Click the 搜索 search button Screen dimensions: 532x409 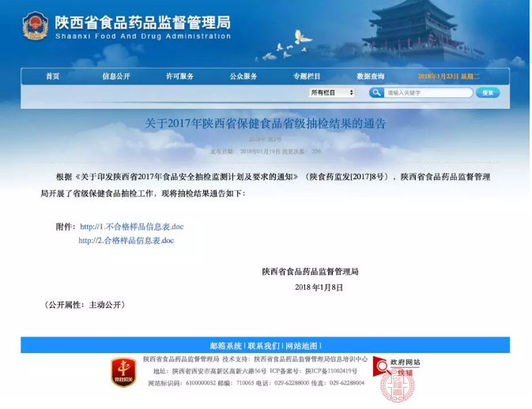(x=488, y=92)
